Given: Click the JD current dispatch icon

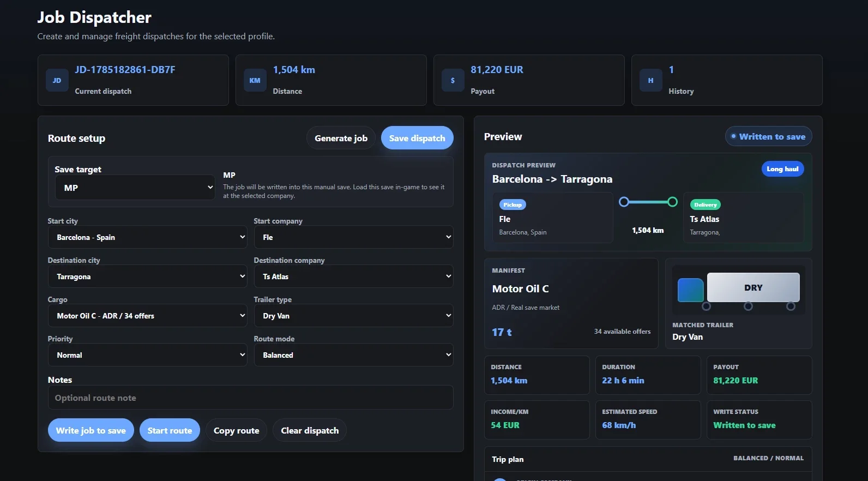Looking at the screenshot, I should point(57,80).
